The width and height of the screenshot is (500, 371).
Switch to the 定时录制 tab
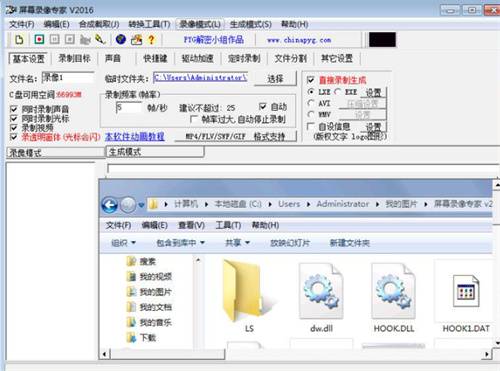pos(244,58)
